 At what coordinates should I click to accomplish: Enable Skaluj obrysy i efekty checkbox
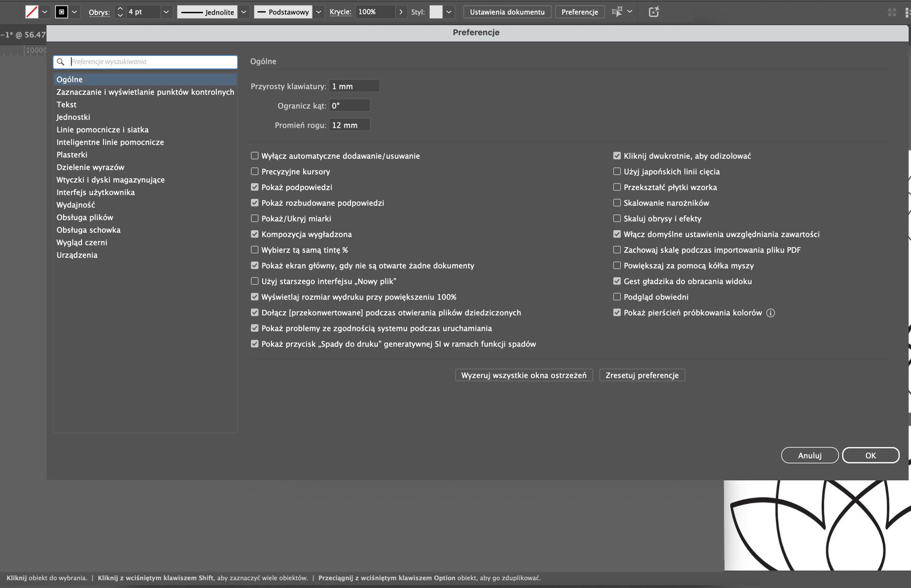(617, 219)
